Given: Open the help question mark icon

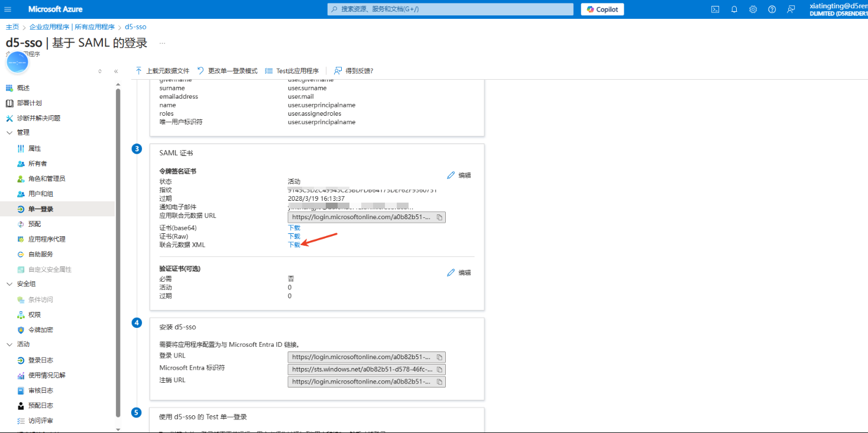Looking at the screenshot, I should tap(772, 9).
